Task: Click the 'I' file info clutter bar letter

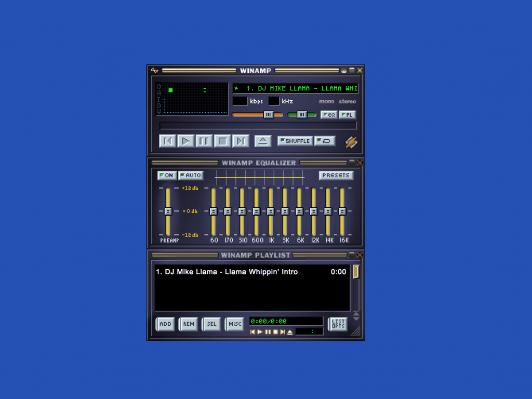Action: point(159,99)
